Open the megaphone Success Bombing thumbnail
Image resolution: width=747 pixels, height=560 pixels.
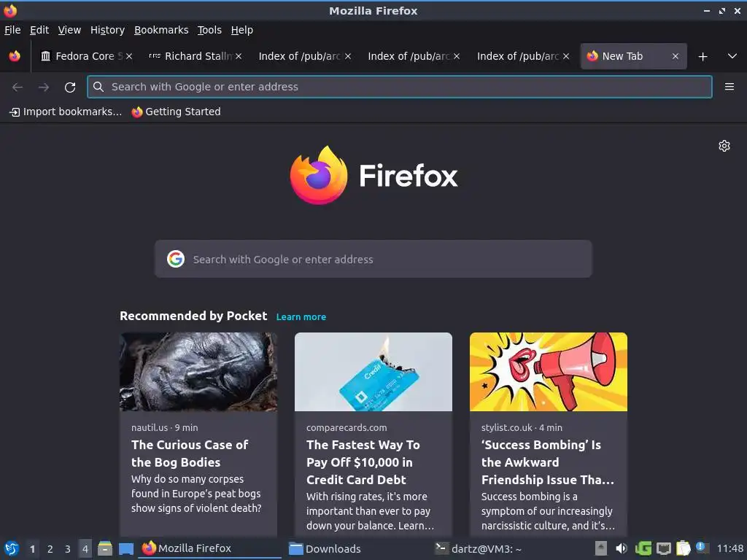click(x=549, y=372)
